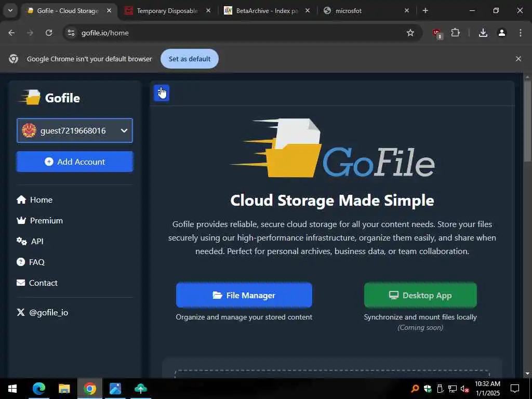Click the File Manager button

pyautogui.click(x=244, y=295)
